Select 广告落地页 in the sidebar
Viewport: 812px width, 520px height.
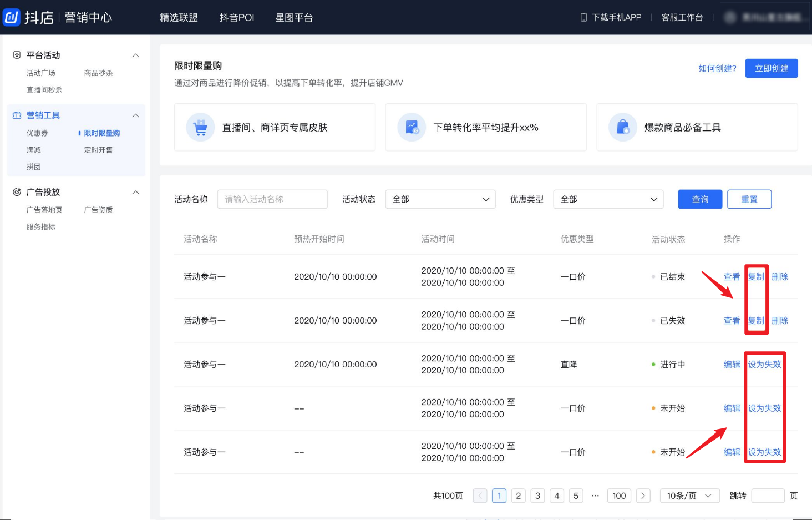pos(44,210)
